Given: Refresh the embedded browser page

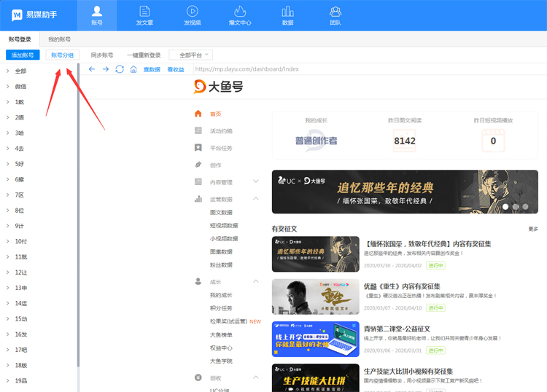Looking at the screenshot, I should pyautogui.click(x=120, y=69).
